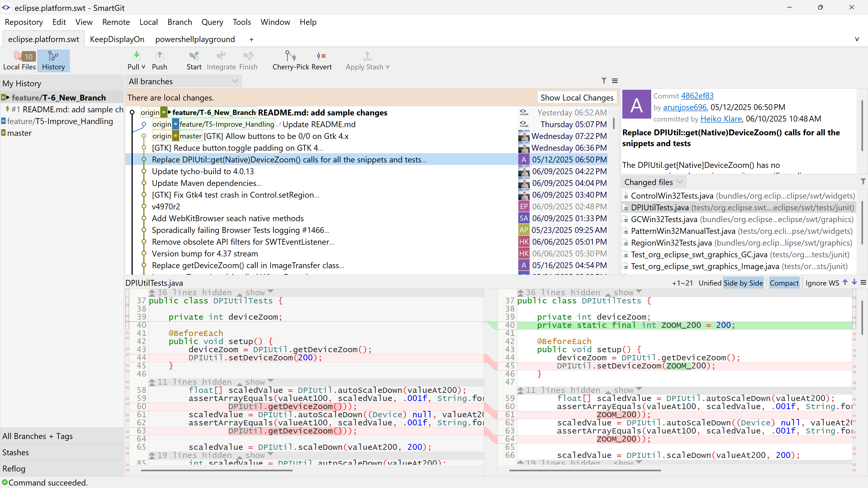Filter the Changed files list
The height and width of the screenshot is (488, 868).
point(863,182)
